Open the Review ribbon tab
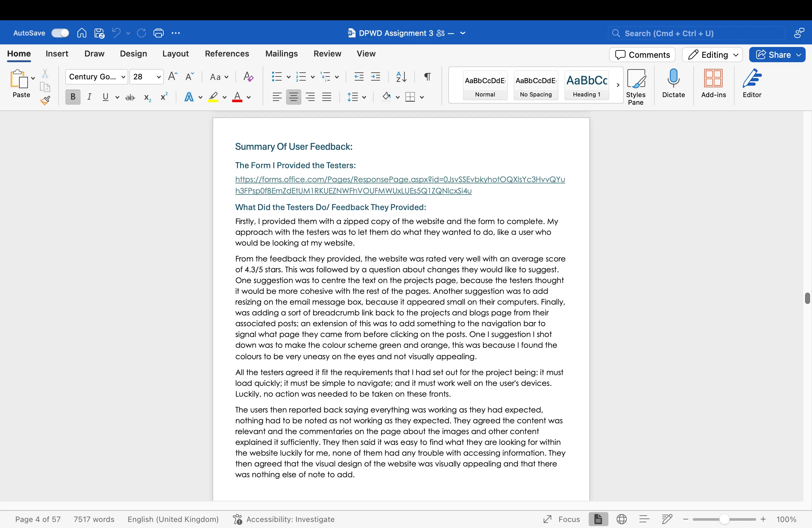Image resolution: width=812 pixels, height=528 pixels. pyautogui.click(x=327, y=54)
